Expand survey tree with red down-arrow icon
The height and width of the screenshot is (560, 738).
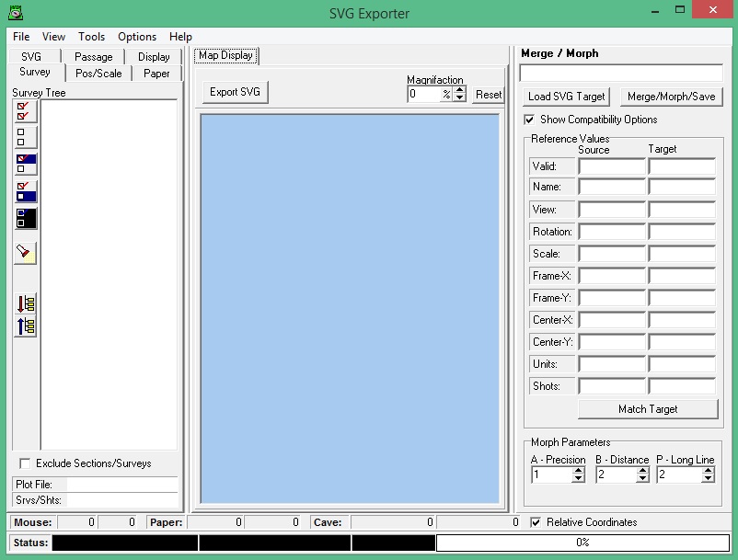pos(25,303)
